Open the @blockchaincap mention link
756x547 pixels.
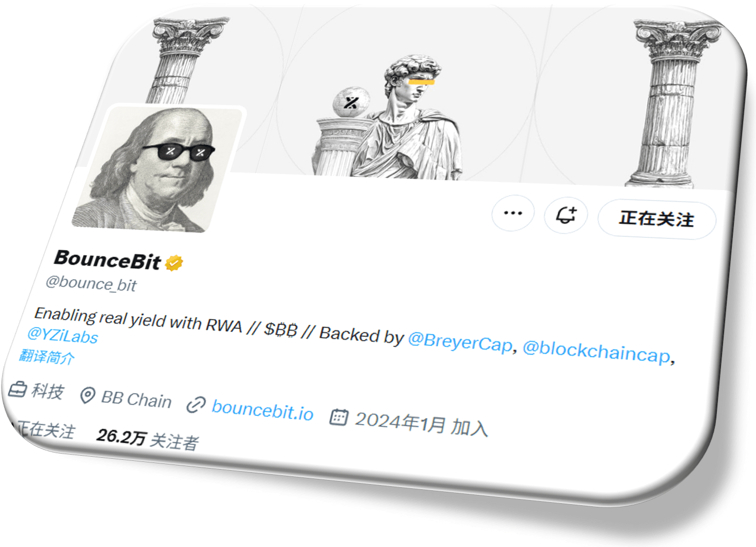click(597, 352)
